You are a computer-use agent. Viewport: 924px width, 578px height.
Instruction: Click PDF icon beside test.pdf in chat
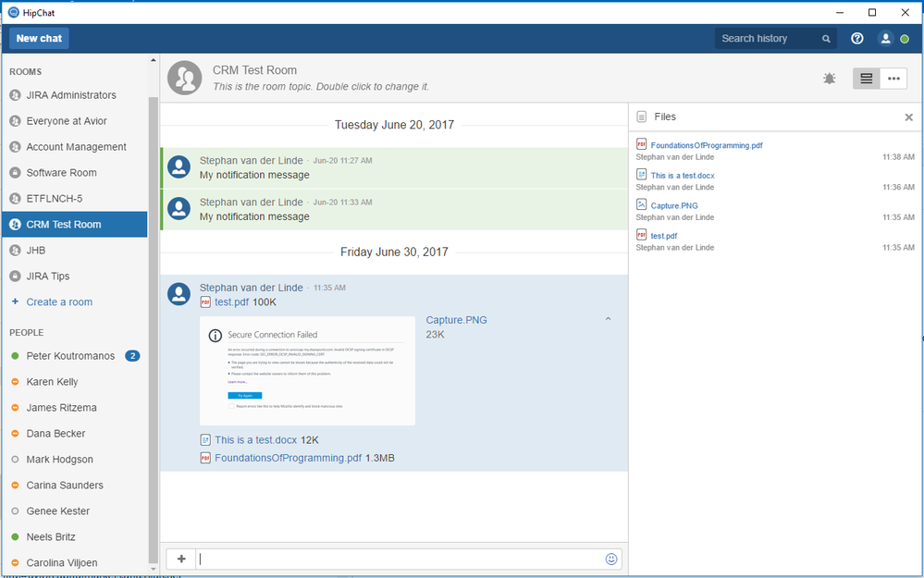coord(205,302)
